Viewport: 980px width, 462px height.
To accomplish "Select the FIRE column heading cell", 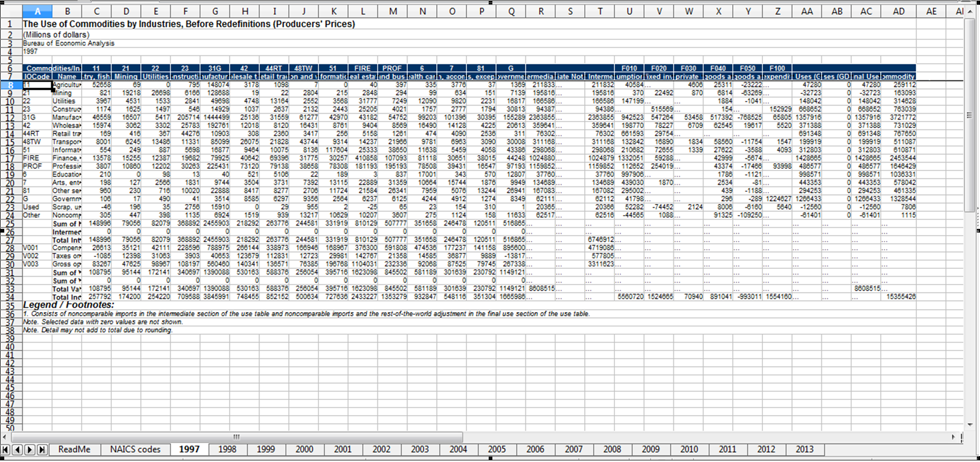I will (362, 68).
